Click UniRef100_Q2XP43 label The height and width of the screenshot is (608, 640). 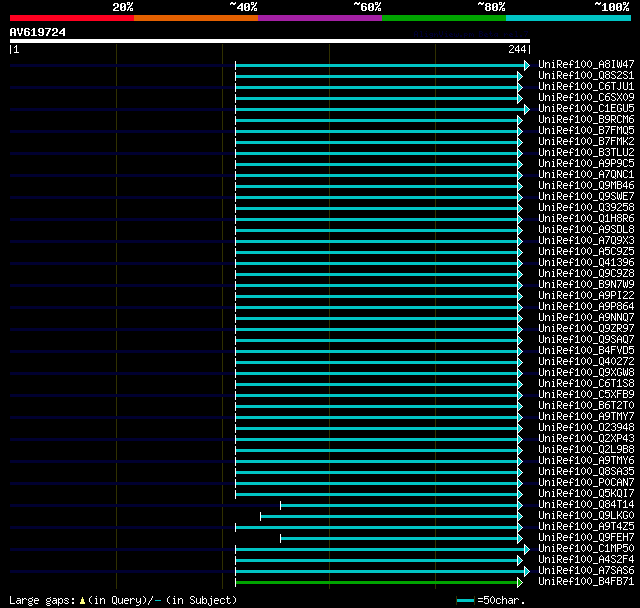coord(586,439)
